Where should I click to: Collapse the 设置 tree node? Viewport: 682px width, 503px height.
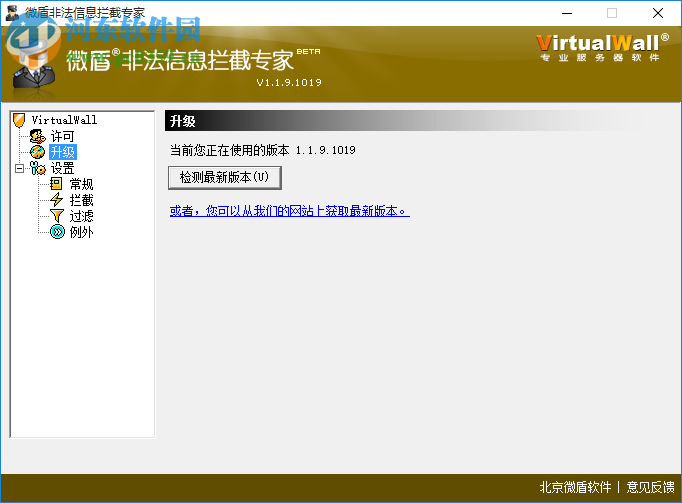19,168
